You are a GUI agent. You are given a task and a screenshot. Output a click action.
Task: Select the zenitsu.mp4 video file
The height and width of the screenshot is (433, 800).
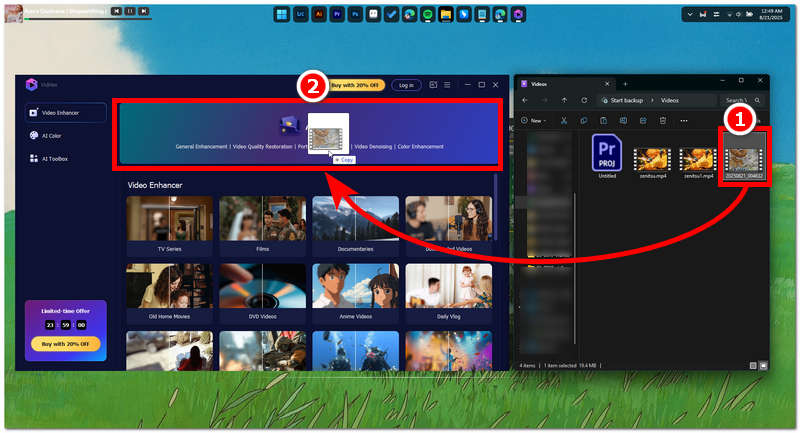653,163
